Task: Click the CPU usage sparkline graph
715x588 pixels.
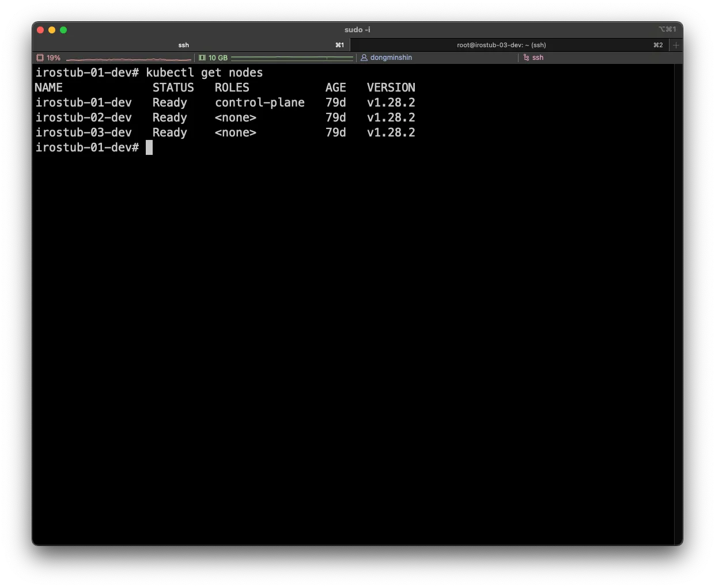Action: tap(128, 59)
